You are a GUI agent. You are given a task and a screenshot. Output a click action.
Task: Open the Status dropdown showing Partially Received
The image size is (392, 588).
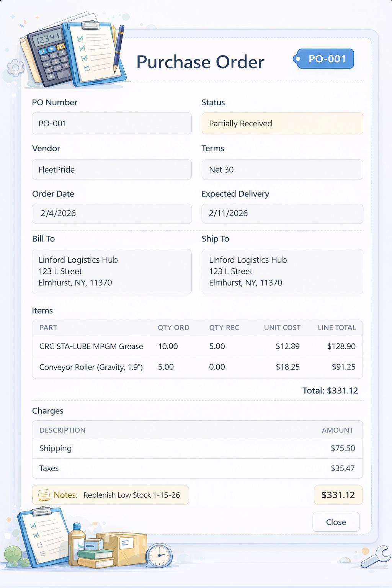(x=282, y=123)
